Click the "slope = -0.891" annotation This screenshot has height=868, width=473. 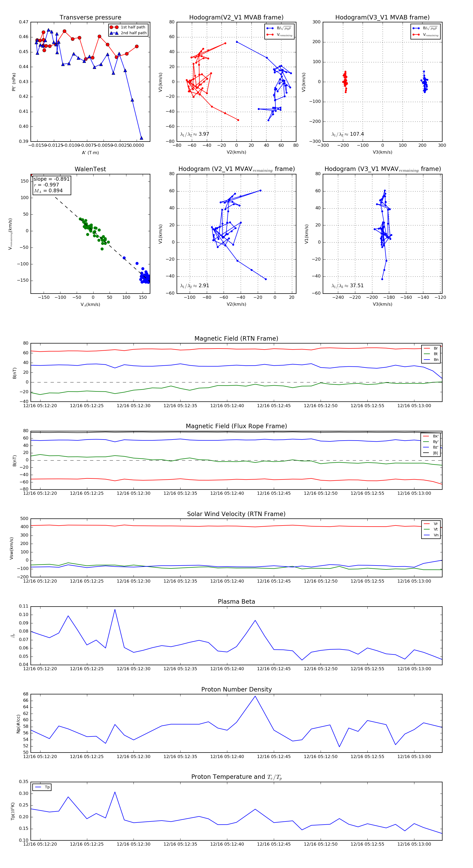click(x=52, y=179)
